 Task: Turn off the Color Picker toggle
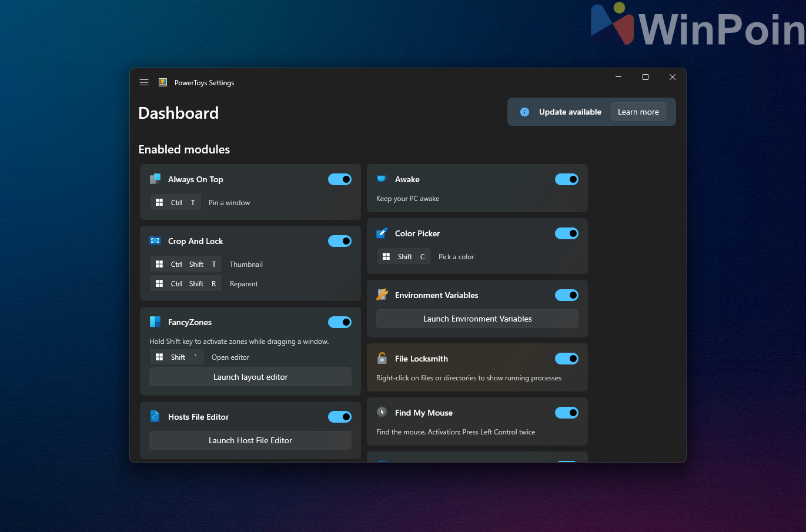click(567, 233)
